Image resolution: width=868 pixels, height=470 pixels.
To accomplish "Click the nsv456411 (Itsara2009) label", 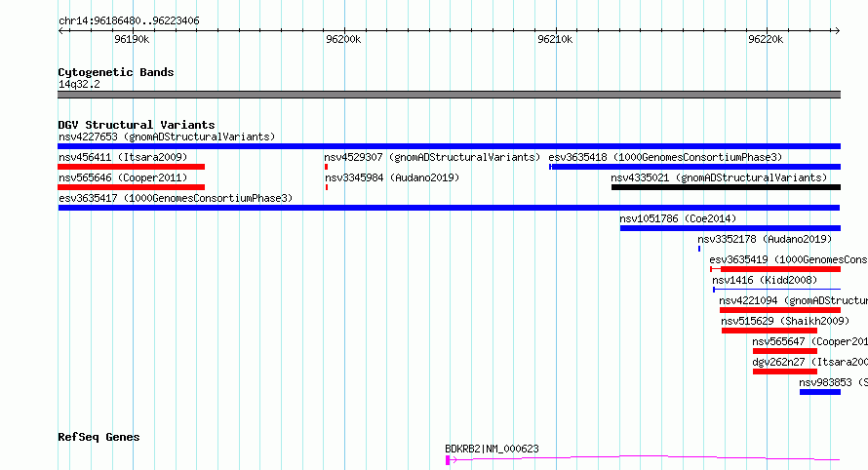I will pyautogui.click(x=123, y=157).
